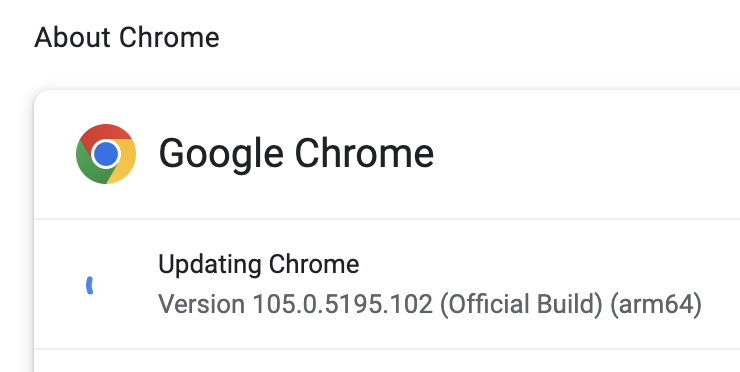Click the word Version in details line
The image size is (740, 372).
(202, 304)
